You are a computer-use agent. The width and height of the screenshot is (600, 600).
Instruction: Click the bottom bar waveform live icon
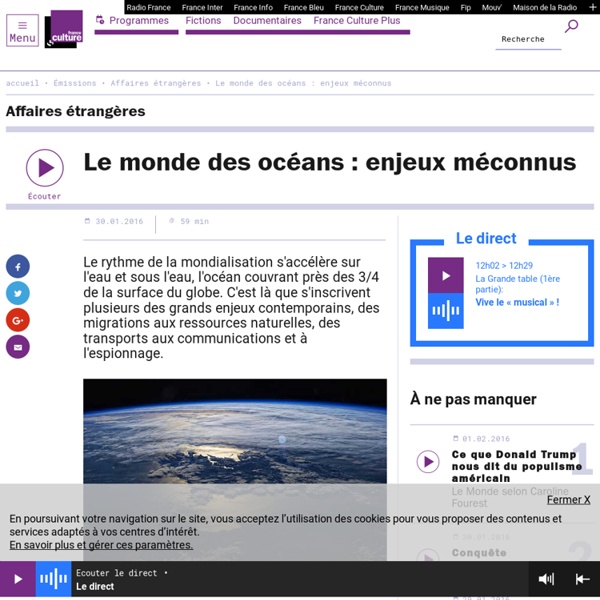(x=54, y=579)
